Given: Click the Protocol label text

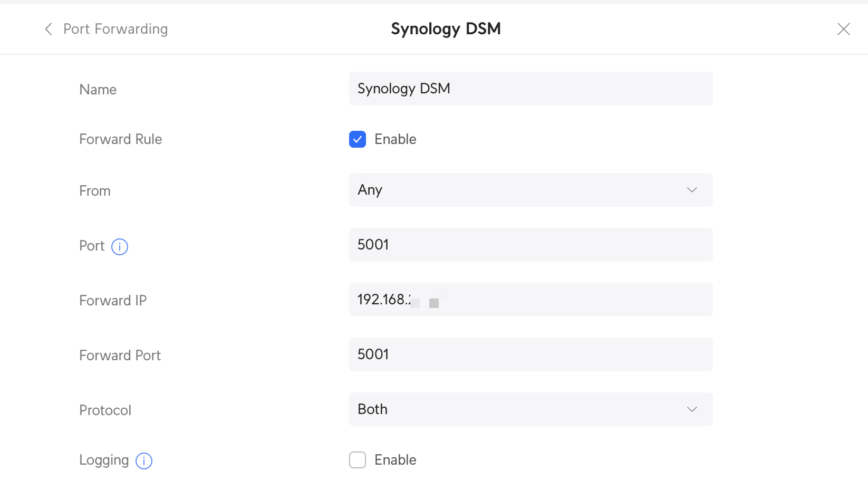Looking at the screenshot, I should point(105,410).
